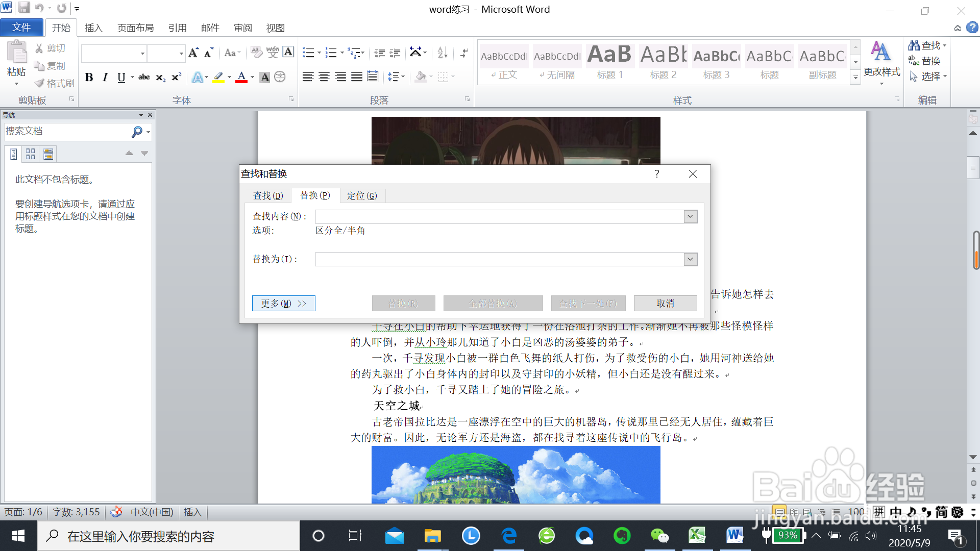Screen dimensions: 980x551
Task: Open the font size combo box
Action: pyautogui.click(x=166, y=53)
